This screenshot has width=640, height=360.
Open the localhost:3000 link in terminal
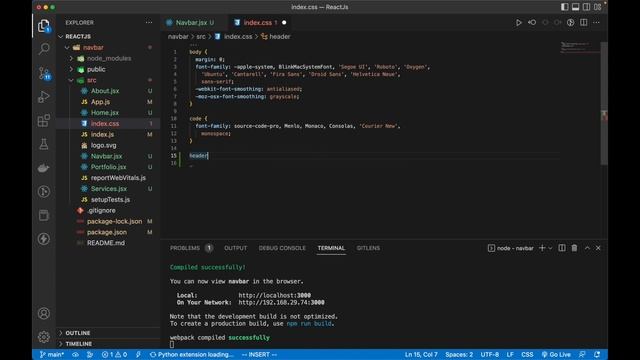pos(275,295)
